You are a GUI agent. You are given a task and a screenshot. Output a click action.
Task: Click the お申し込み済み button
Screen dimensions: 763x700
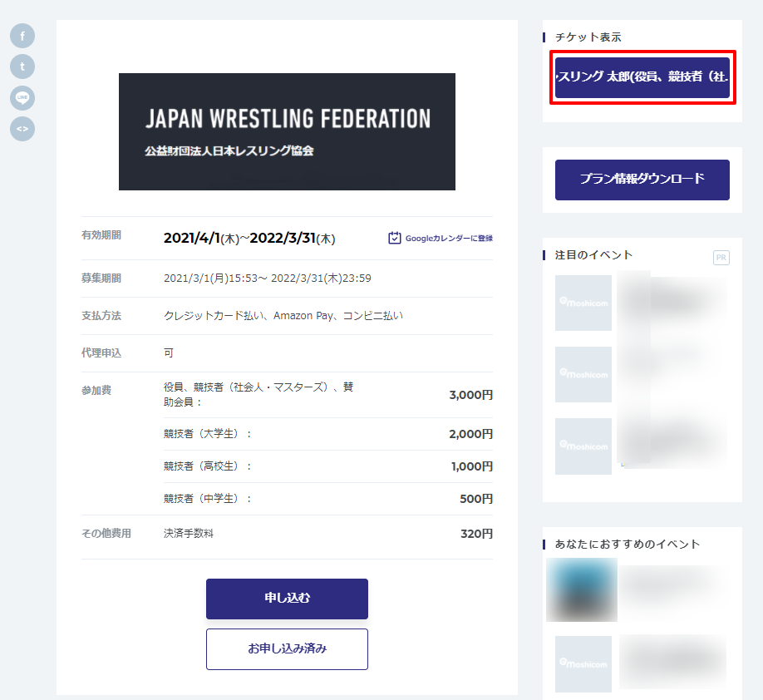tap(287, 648)
